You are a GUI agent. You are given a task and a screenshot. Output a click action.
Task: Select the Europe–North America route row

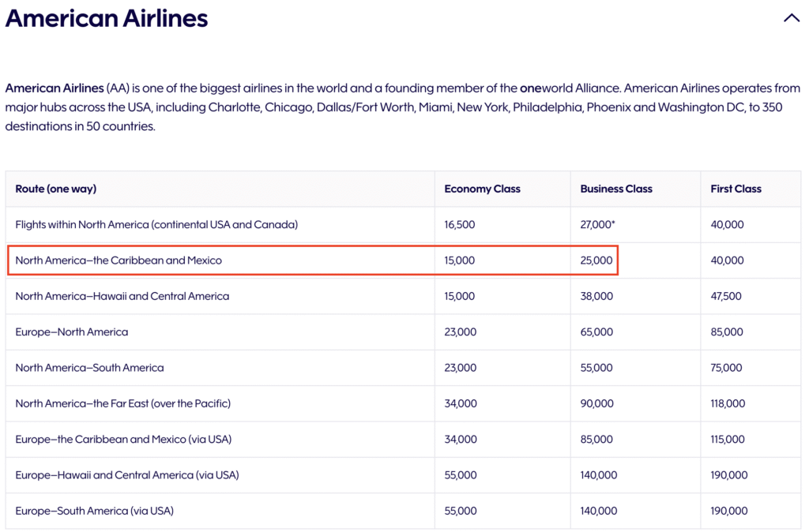tap(72, 332)
